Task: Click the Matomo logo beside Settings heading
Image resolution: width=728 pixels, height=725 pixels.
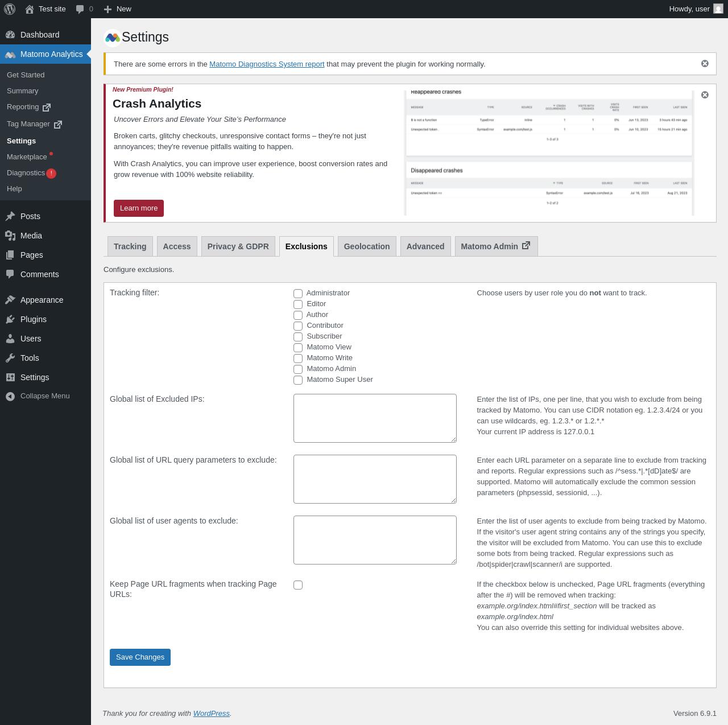Action: 113,38
